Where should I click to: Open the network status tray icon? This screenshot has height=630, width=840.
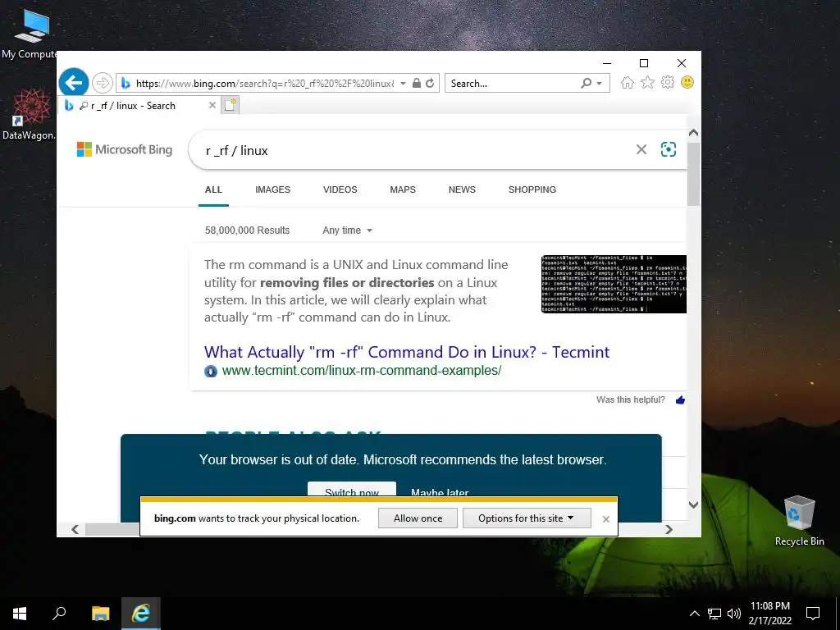pos(714,614)
